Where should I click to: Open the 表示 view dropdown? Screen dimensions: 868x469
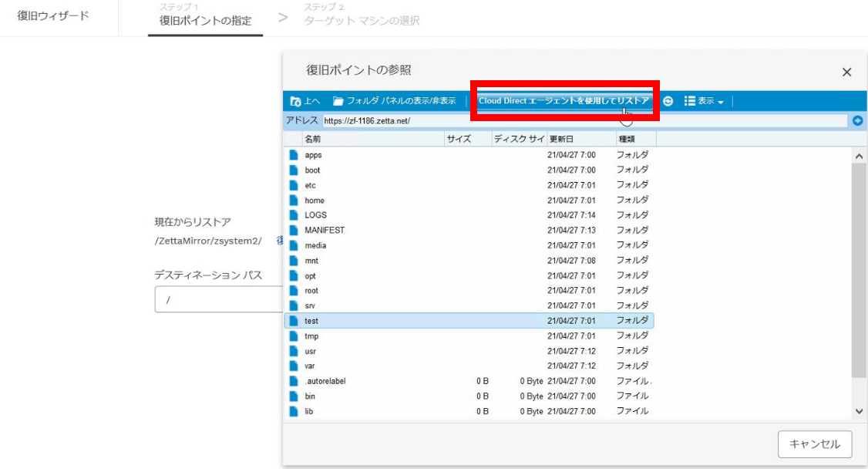click(704, 101)
